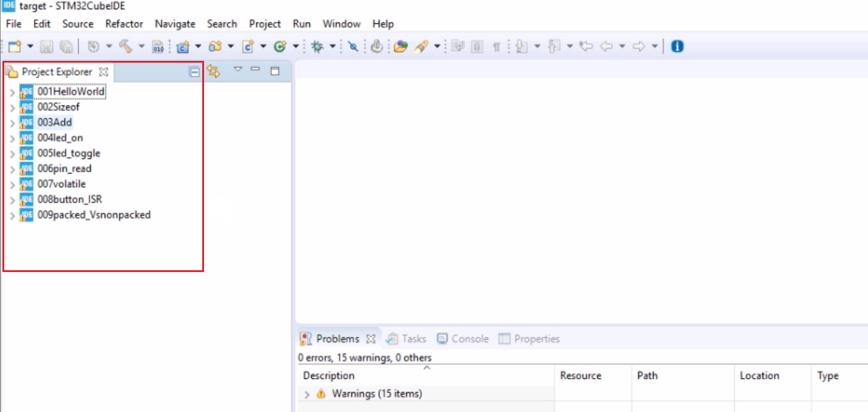Expand the 001HelloWorld project

12,93
